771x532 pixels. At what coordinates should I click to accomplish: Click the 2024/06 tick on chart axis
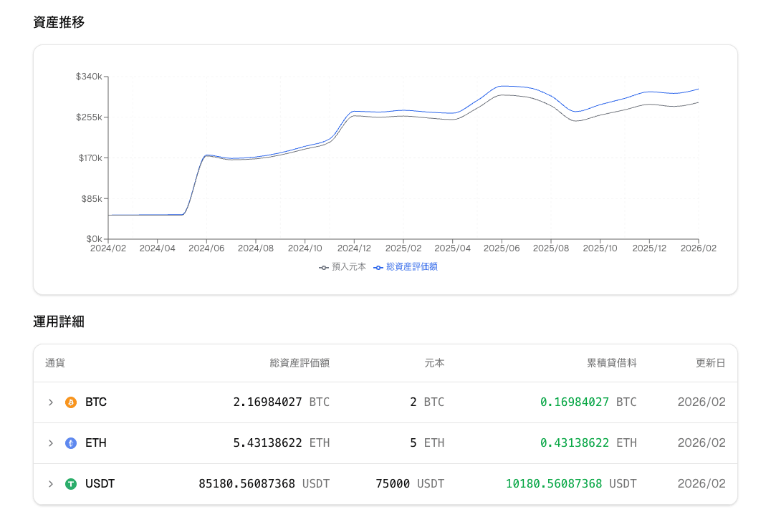pos(207,248)
